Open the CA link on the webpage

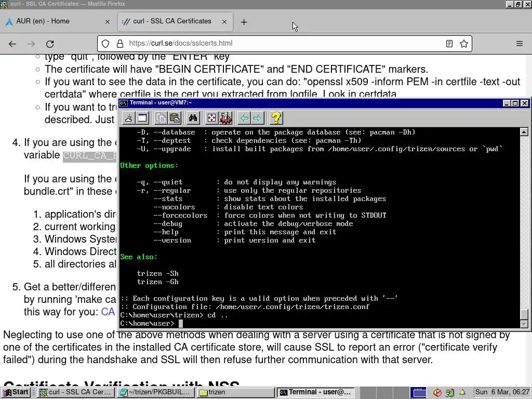coord(108,312)
